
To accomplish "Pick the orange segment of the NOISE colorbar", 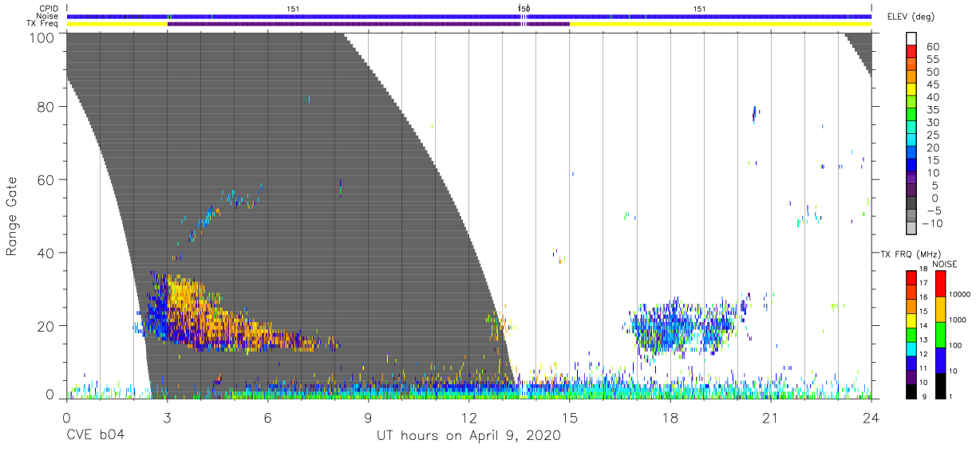I will pyautogui.click(x=941, y=309).
